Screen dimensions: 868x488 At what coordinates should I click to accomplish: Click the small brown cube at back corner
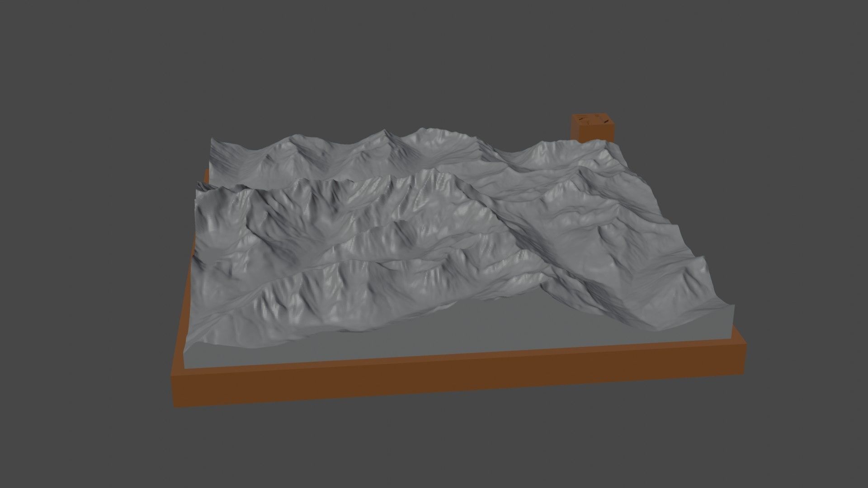pos(593,127)
